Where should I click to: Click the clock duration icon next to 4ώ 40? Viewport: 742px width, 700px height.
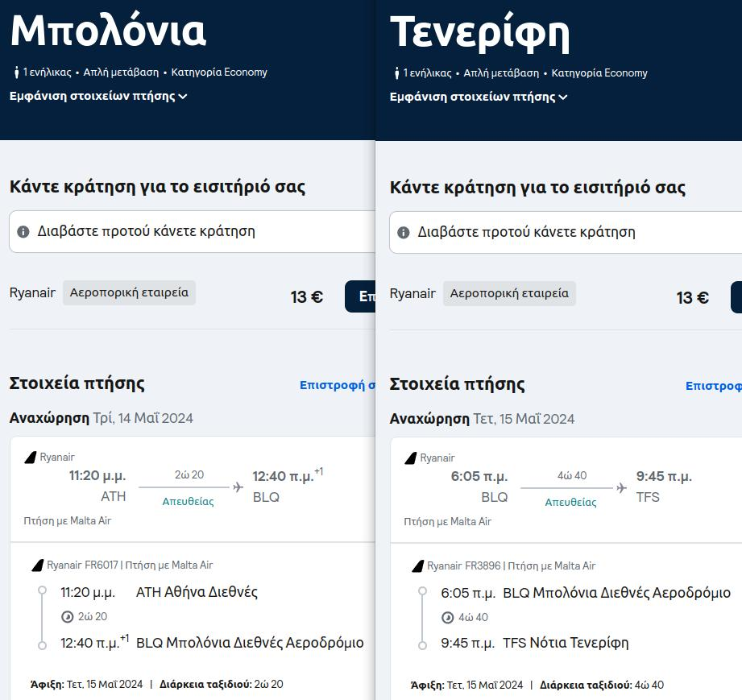[x=448, y=618]
